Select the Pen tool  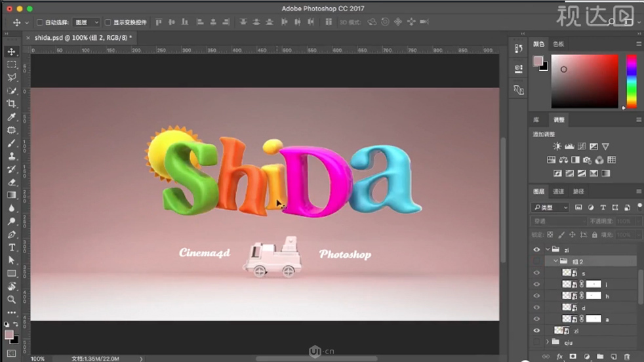(12, 234)
